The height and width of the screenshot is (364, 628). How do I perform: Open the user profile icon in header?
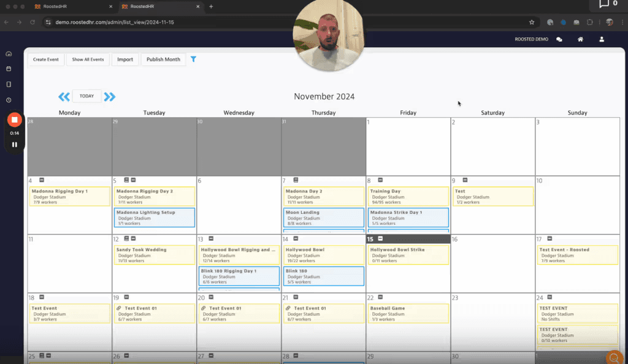(602, 39)
